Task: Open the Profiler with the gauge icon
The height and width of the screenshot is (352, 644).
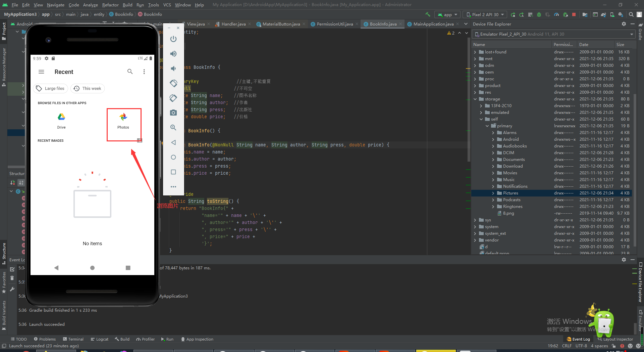Action: pos(556,14)
